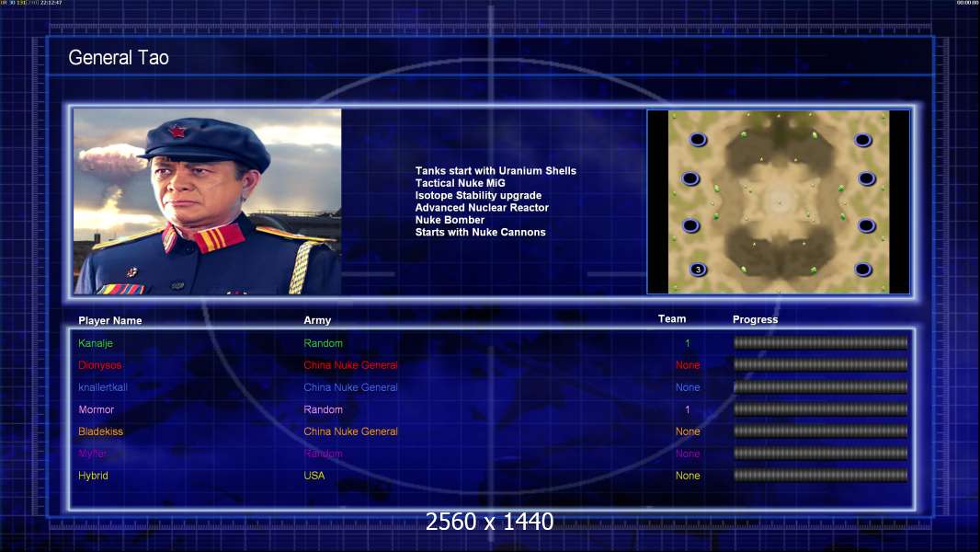Click Mormor's 'Random' army entry

[323, 409]
